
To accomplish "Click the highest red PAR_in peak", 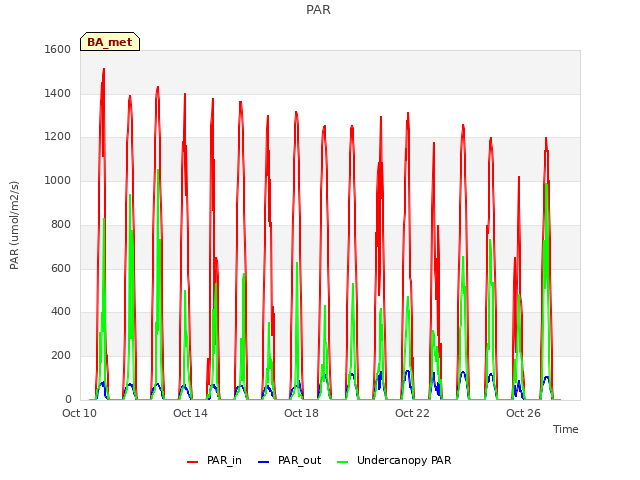I will point(104,69).
